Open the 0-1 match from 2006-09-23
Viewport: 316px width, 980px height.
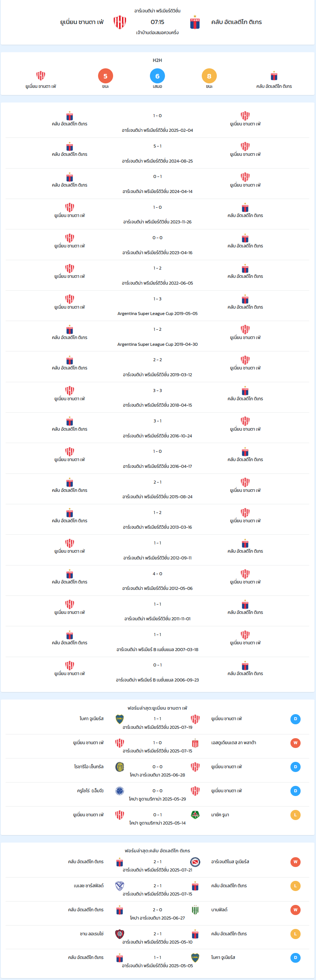point(157,672)
